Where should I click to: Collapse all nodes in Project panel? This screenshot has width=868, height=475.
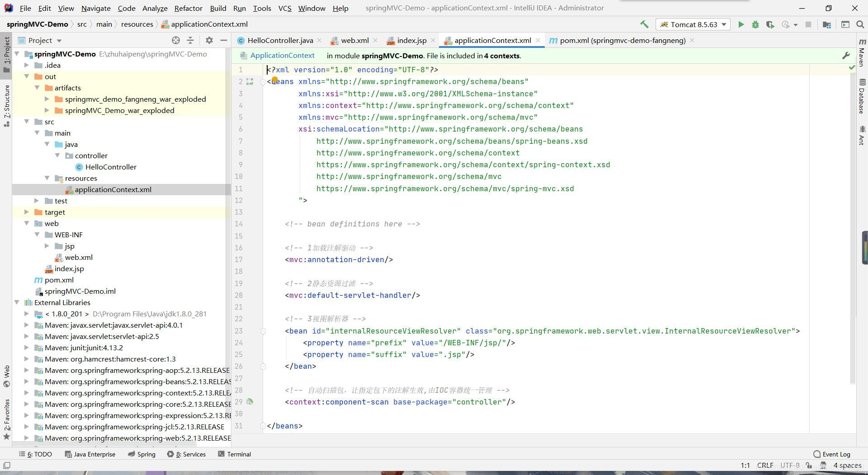tap(190, 40)
